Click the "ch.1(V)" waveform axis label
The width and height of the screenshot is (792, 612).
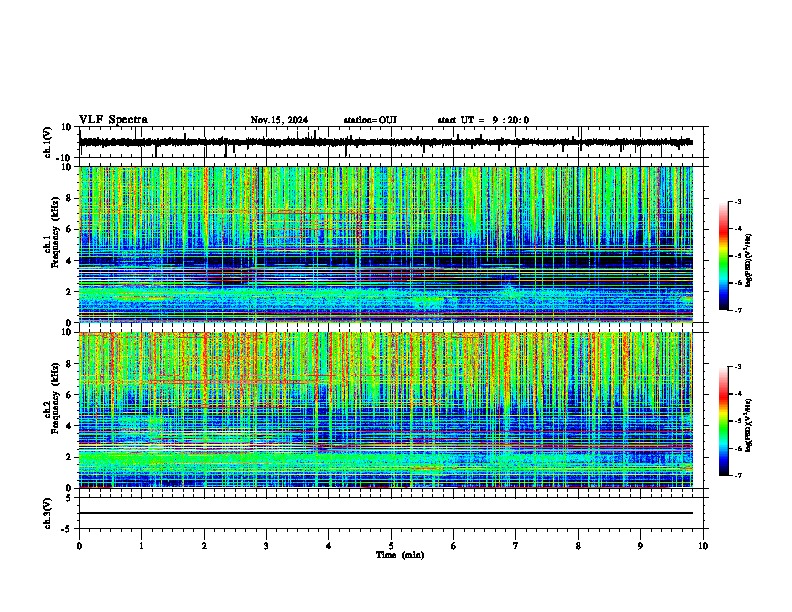pyautogui.click(x=48, y=142)
